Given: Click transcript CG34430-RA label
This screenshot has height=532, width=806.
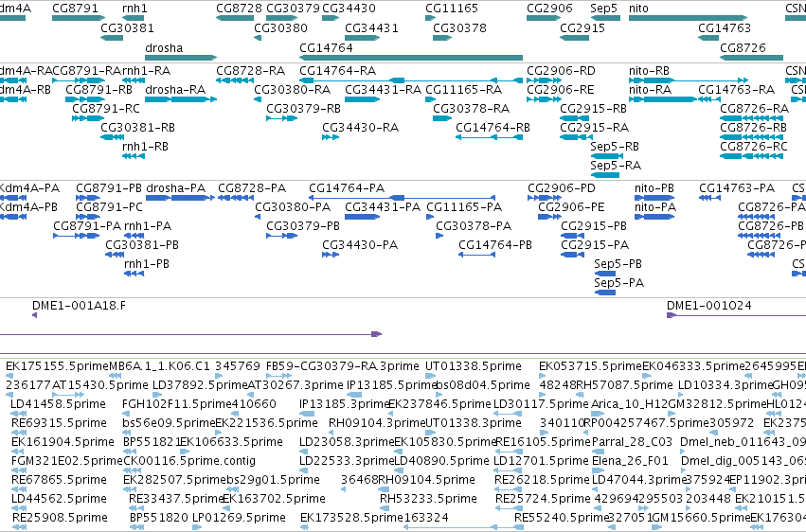Looking at the screenshot, I should pos(360,128).
